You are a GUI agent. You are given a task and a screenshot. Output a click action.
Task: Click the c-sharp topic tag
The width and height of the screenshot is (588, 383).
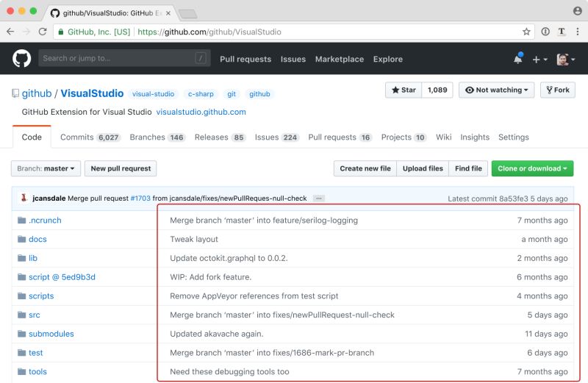201,94
